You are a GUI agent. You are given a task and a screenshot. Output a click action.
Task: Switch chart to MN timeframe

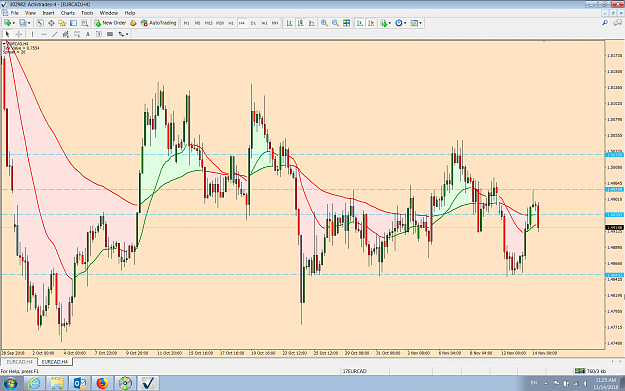tap(275, 23)
